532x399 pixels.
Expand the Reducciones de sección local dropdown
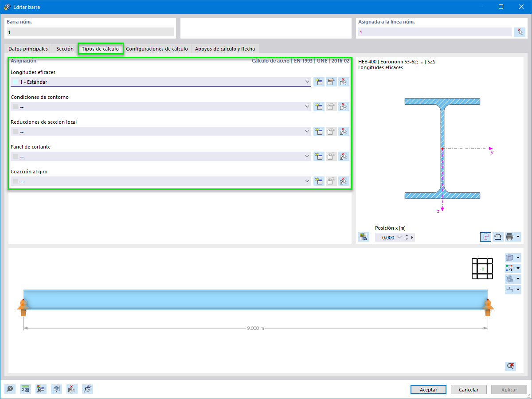click(307, 131)
